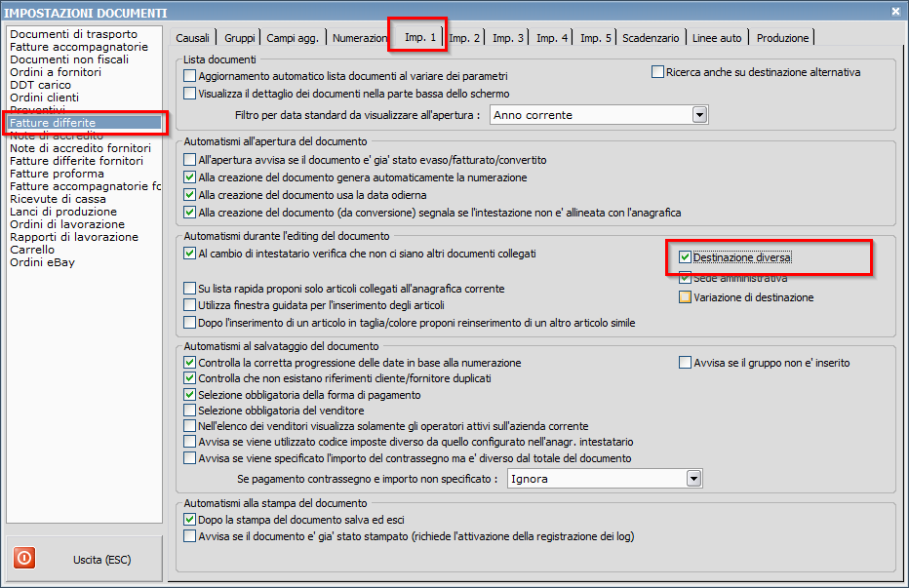This screenshot has width=909, height=588.
Task: Toggle Selezione obbligatoria della forma di pagamento
Action: 189,394
